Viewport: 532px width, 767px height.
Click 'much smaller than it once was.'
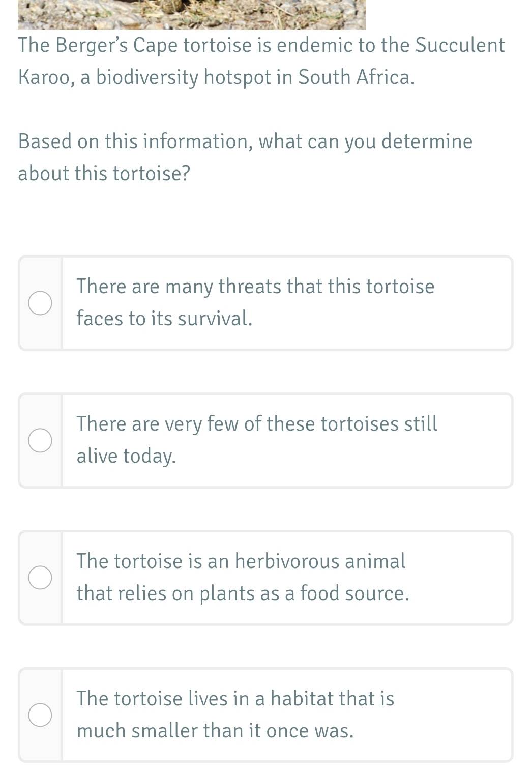coord(215,731)
